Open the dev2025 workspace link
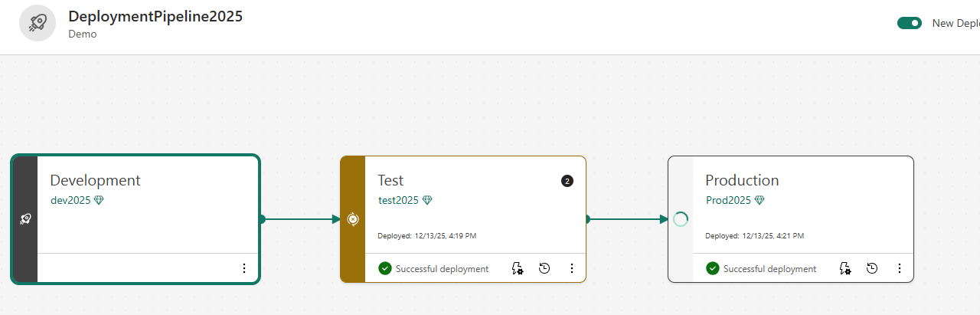This screenshot has width=980, height=315. 70,200
